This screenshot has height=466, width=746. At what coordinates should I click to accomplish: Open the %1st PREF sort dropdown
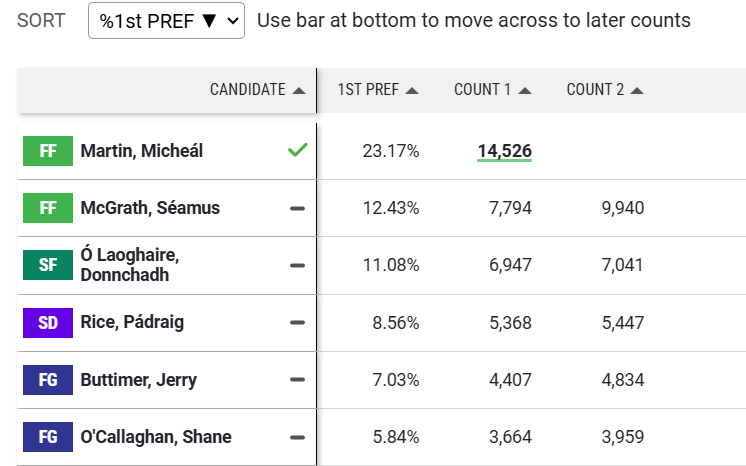point(166,20)
